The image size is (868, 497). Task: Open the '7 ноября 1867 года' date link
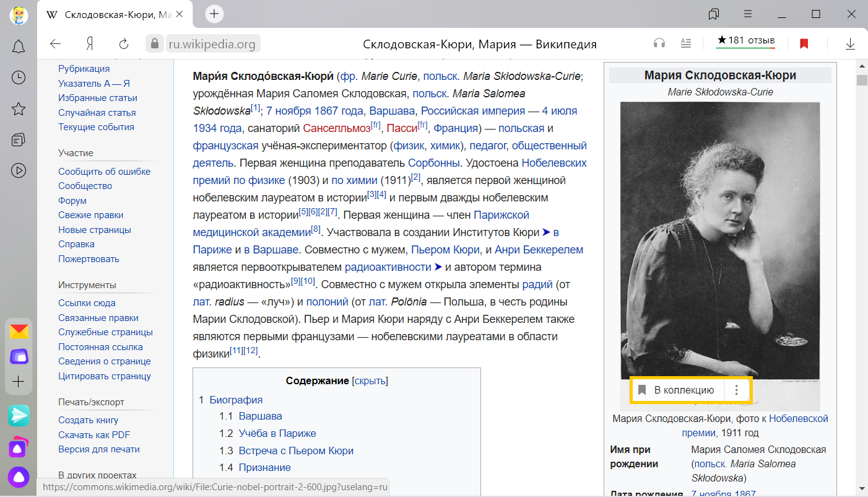pos(315,111)
